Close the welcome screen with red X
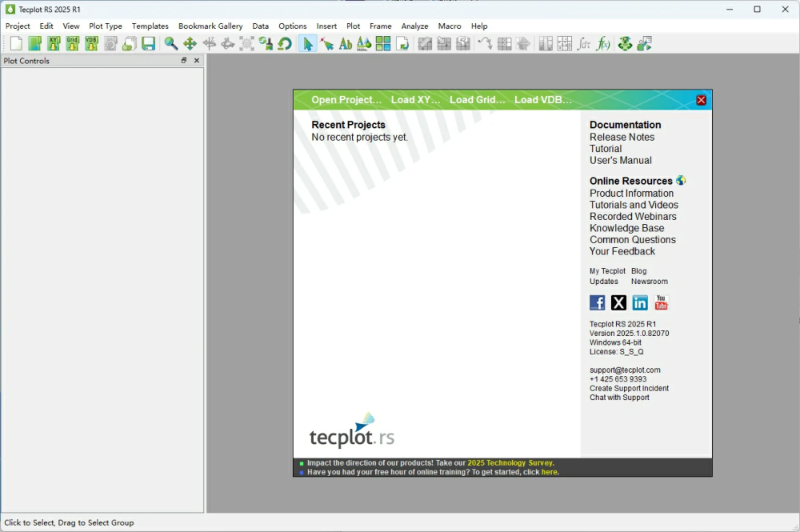 pos(701,100)
